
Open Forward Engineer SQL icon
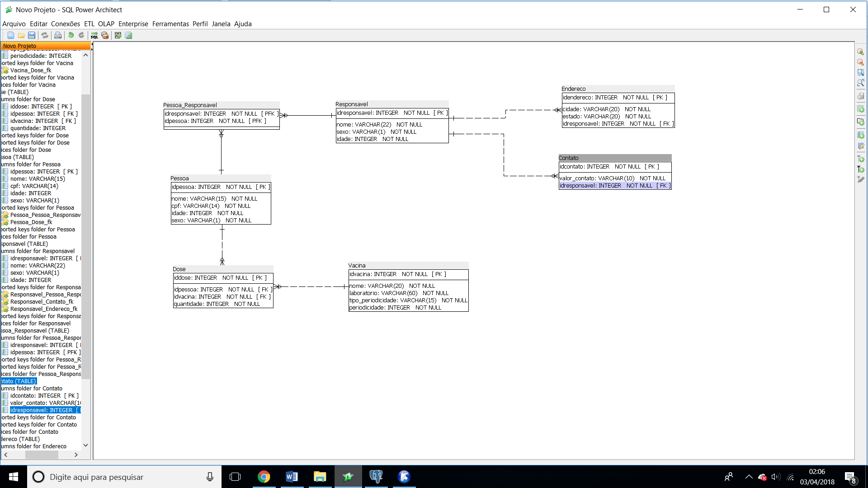pos(94,35)
